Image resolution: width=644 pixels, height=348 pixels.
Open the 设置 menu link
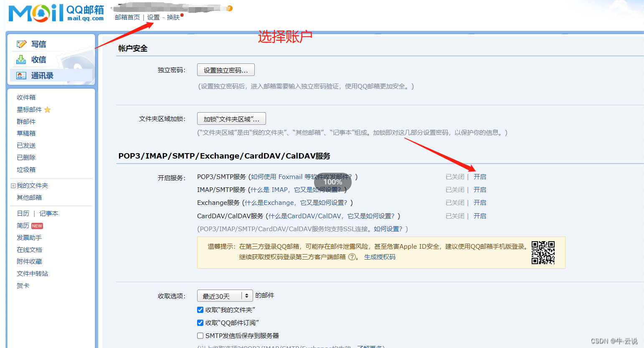point(153,18)
